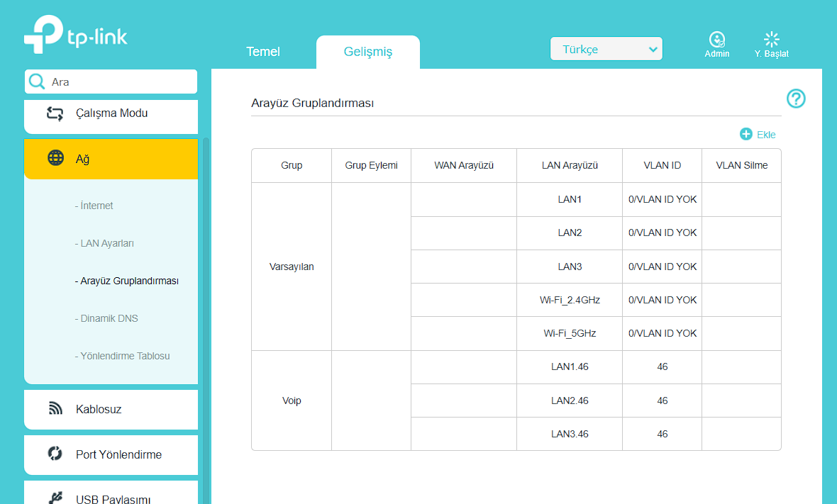The image size is (837, 504).
Task: Click the Port Yönlendirme circular arrows icon
Action: point(55,454)
